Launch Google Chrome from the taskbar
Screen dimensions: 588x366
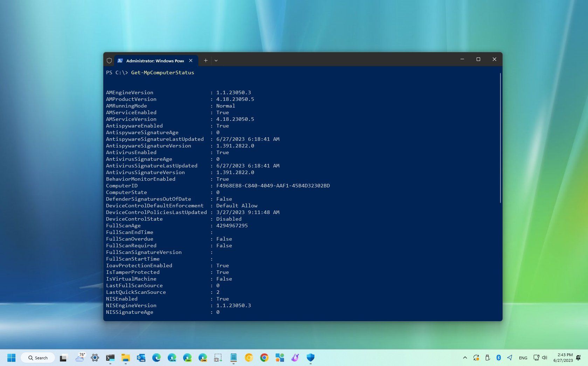(264, 358)
